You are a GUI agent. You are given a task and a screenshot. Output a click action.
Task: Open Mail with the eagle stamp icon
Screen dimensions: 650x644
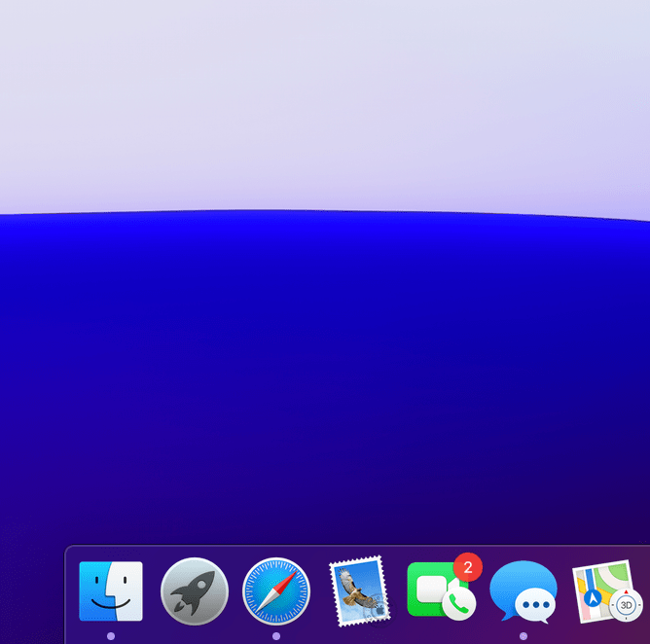point(359,590)
